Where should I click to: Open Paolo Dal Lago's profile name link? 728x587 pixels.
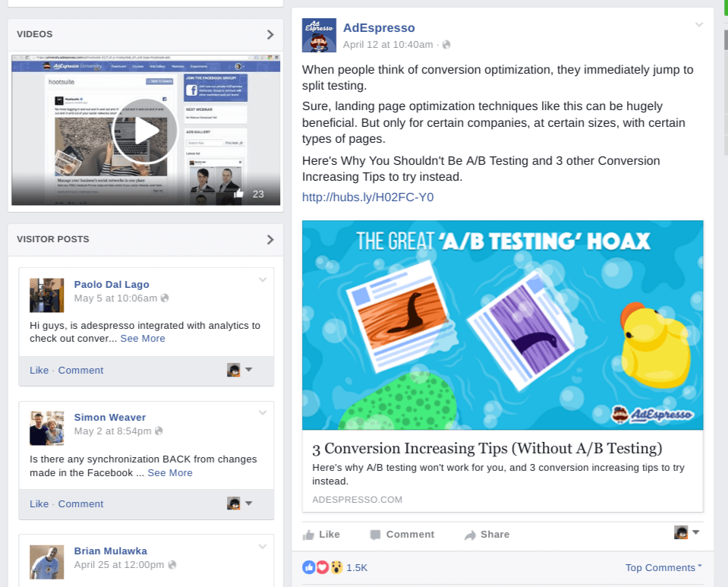pyautogui.click(x=112, y=284)
